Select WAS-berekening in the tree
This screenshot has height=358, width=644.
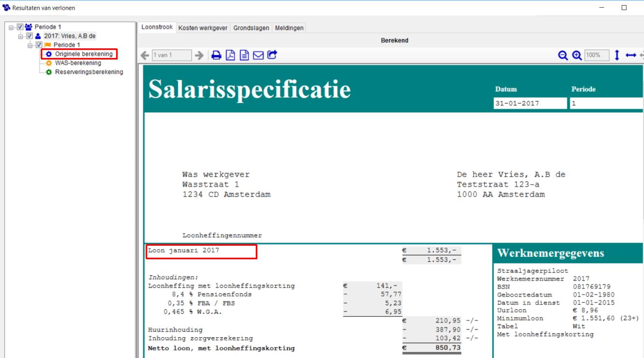[x=78, y=63]
